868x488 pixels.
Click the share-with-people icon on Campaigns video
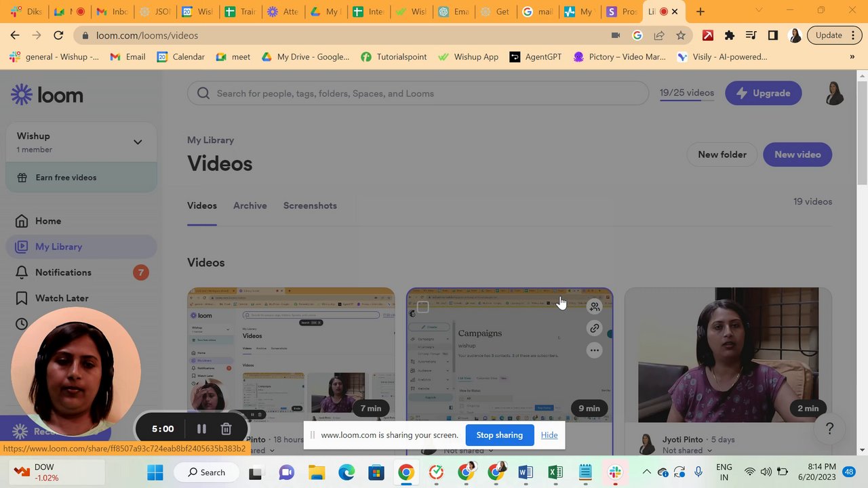click(x=594, y=306)
